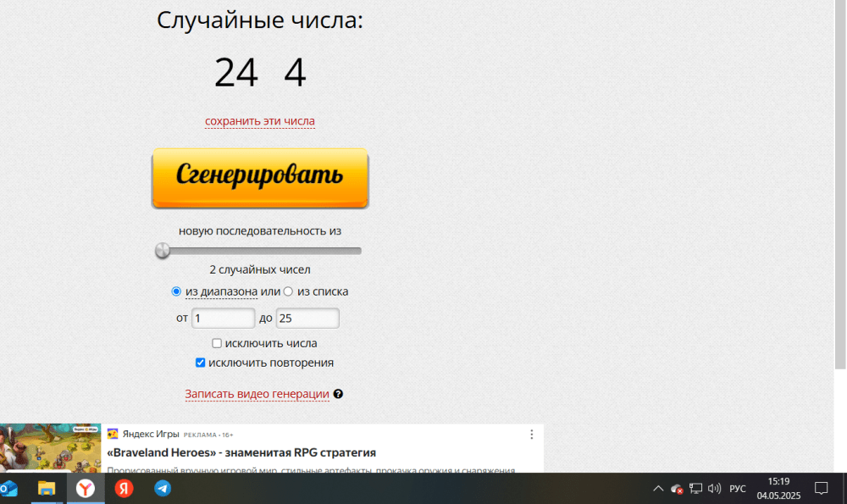This screenshot has height=504, width=847.
Task: Click the 'от' minimum value input field
Action: point(223,318)
